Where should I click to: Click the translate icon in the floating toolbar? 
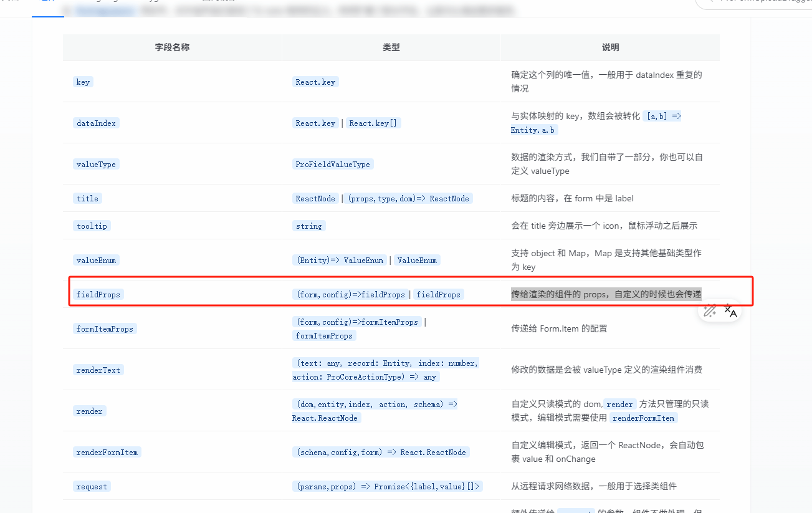click(730, 310)
